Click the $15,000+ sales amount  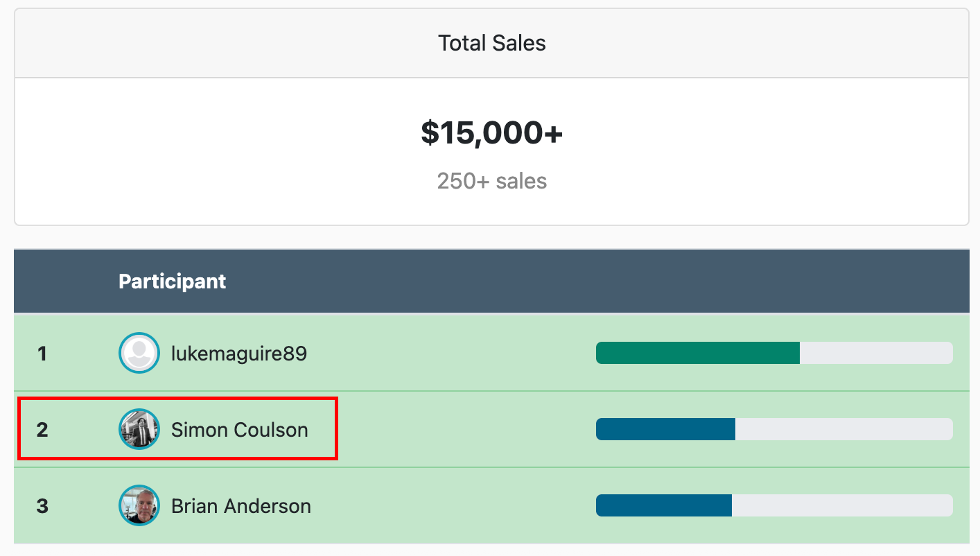point(491,132)
